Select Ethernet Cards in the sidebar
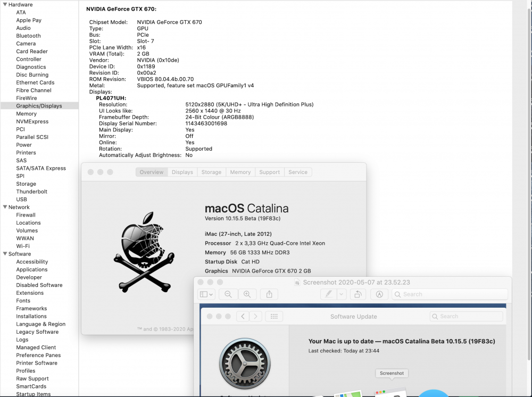The width and height of the screenshot is (532, 397). 35,82
